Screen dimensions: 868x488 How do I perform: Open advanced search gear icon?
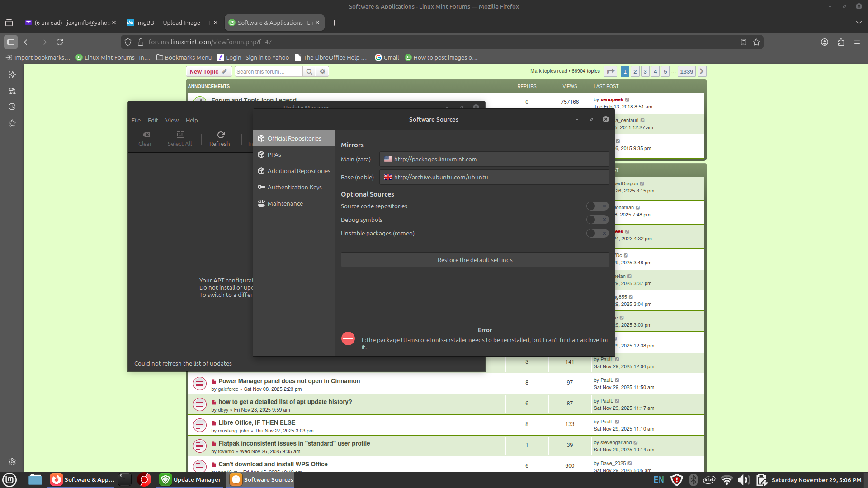point(322,71)
